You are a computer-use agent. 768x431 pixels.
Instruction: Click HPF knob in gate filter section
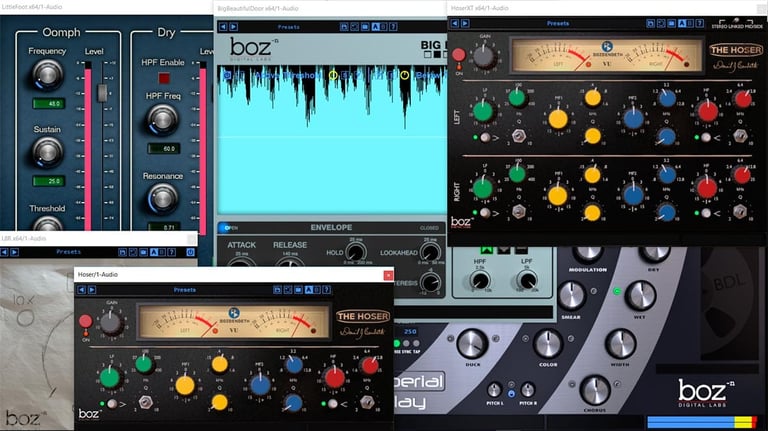tap(480, 281)
